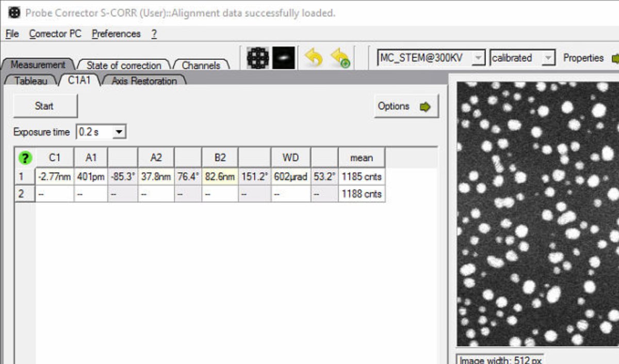The height and width of the screenshot is (364, 619).
Task: Click the Probe Corrector title bar icon
Action: [x=14, y=12]
